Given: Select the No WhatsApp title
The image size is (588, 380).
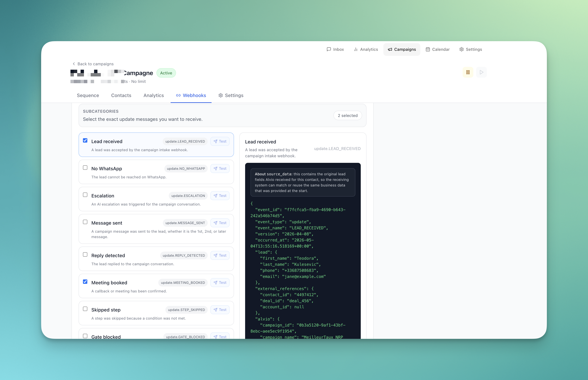Looking at the screenshot, I should click(x=107, y=169).
